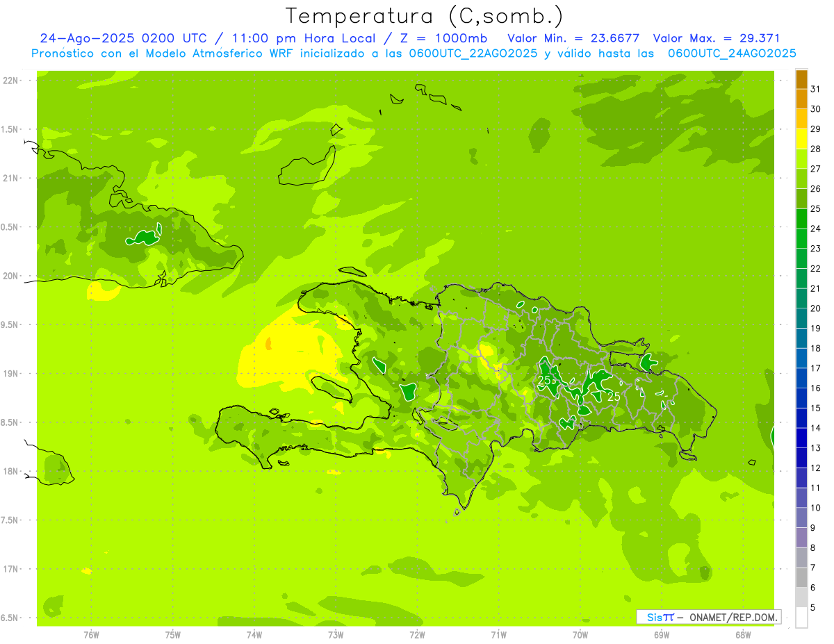Click the "24-Ago-2025 0200 UTC" date text
This screenshot has height=644, width=834.
(123, 38)
